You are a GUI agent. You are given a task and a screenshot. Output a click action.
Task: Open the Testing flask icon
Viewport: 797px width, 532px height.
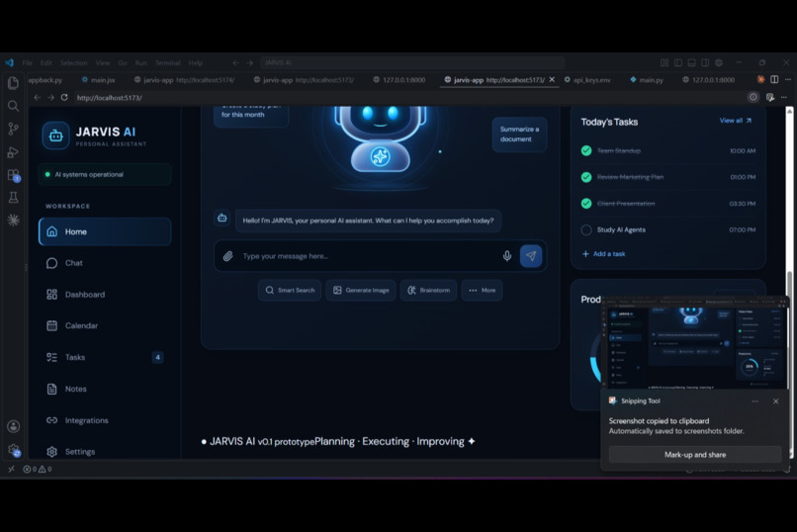(x=13, y=197)
